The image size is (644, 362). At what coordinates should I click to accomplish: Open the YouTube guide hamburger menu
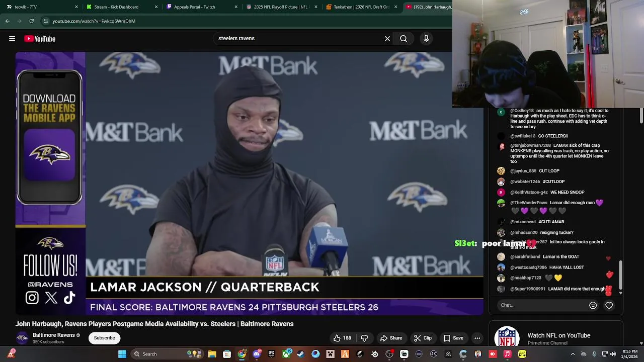[12, 39]
